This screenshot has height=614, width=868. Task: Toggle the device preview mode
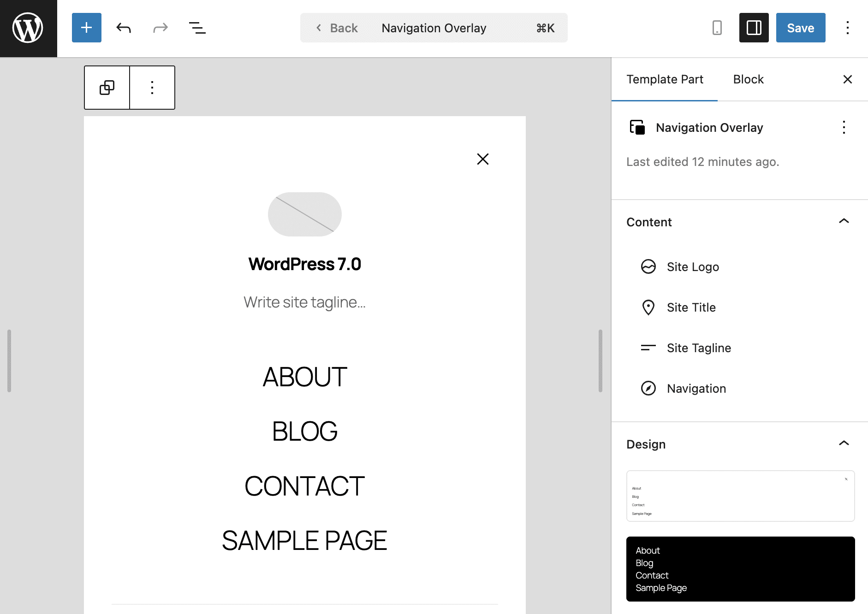click(x=717, y=28)
